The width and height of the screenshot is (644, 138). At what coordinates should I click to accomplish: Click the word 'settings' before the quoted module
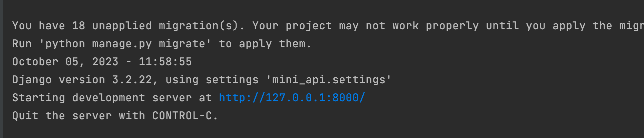pos(232,80)
